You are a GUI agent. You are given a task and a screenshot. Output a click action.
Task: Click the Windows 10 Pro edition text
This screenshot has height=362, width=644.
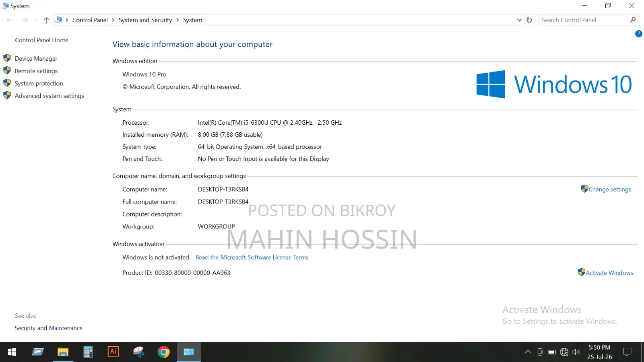click(144, 74)
